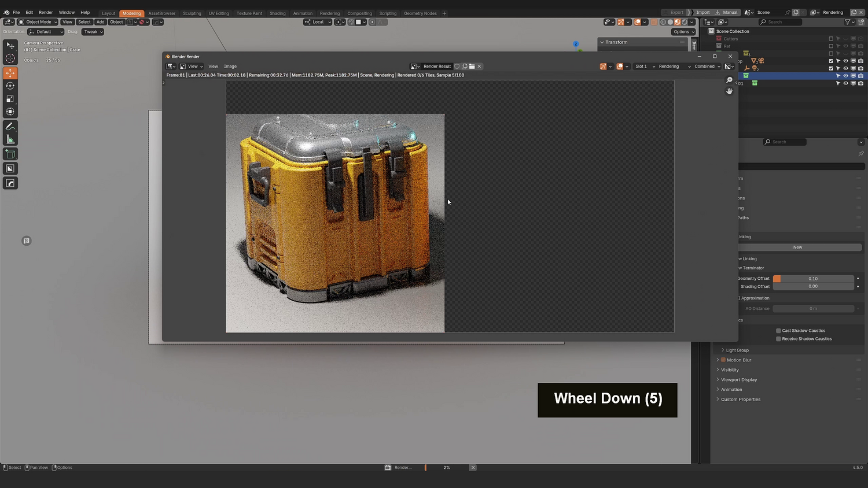Click the render progress bar in status bar
Image resolution: width=868 pixels, height=488 pixels.
[446, 468]
